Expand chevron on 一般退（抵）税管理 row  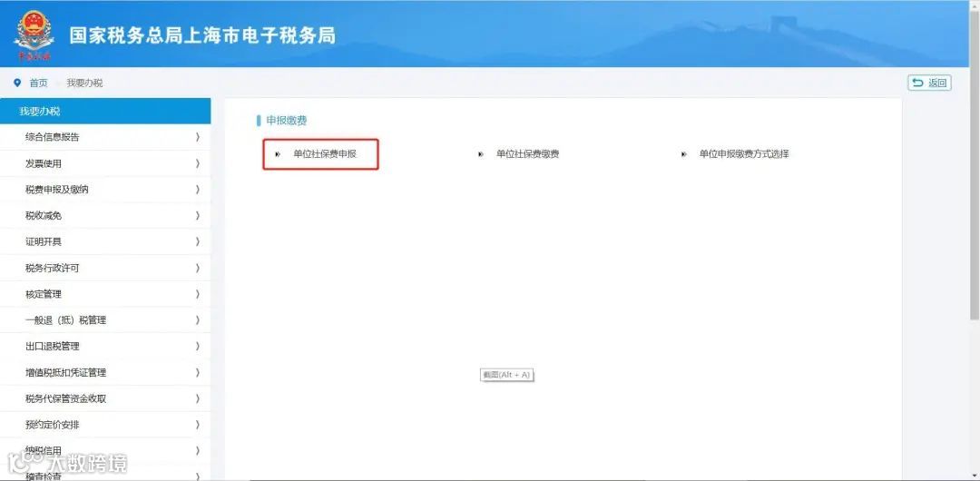tap(198, 320)
